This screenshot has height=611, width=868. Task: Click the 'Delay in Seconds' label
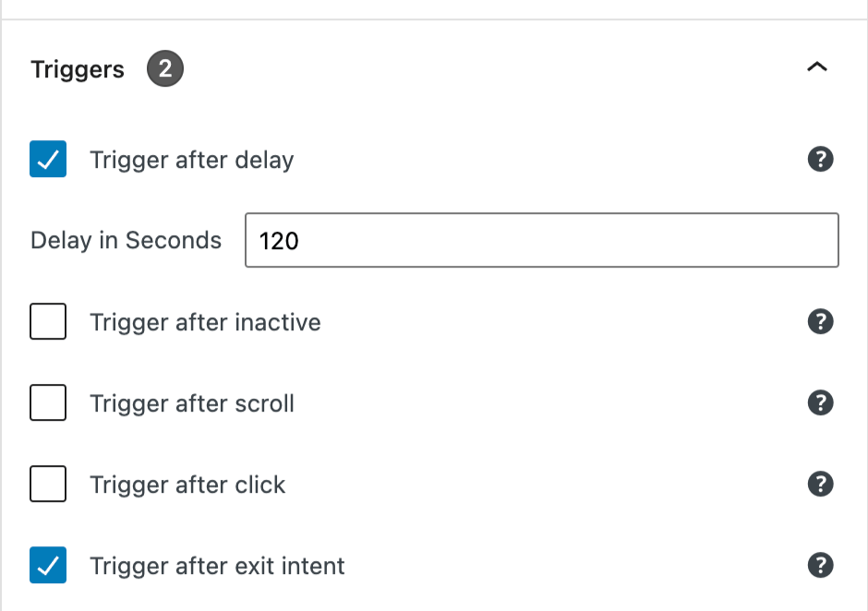coord(126,241)
